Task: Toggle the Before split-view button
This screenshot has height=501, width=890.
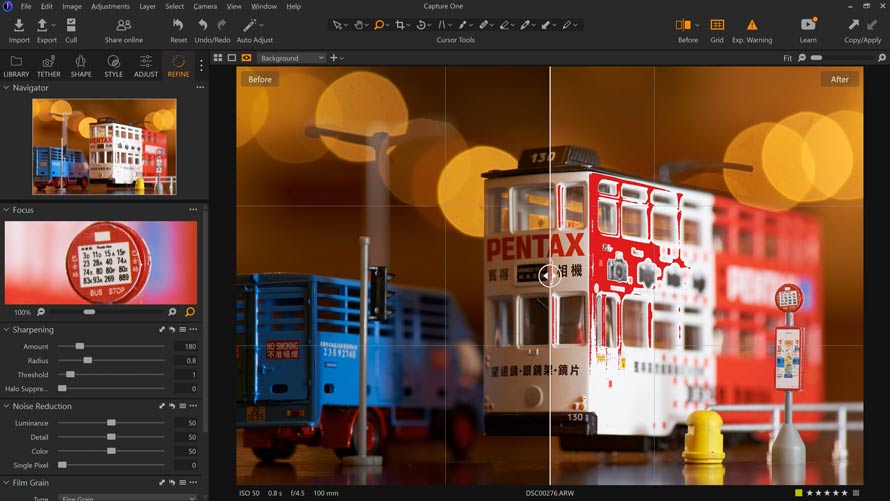Action: pyautogui.click(x=683, y=24)
